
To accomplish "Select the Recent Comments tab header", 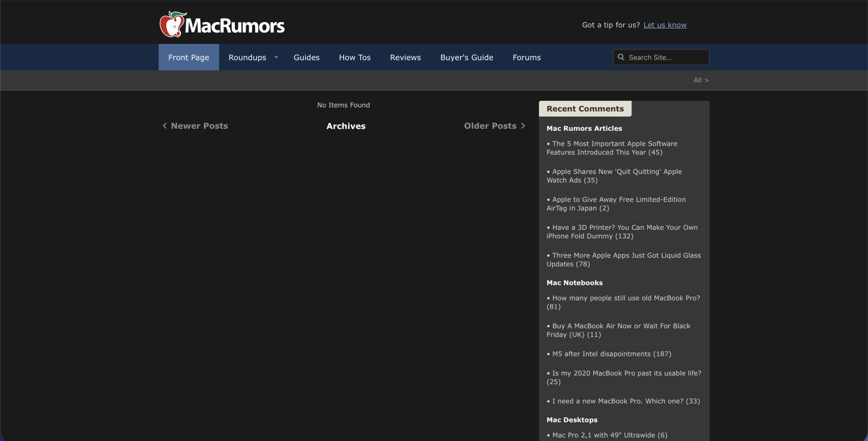I will pos(585,109).
